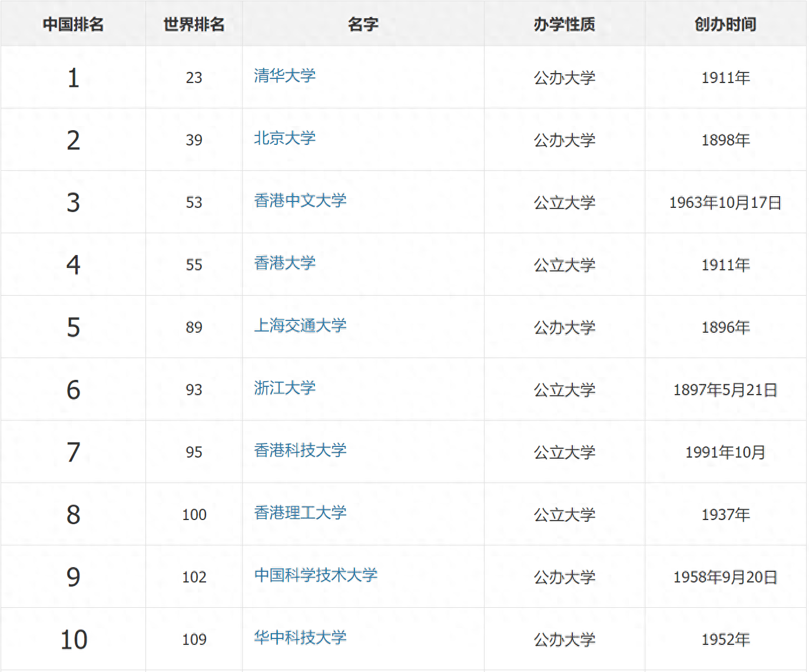Screen dimensions: 809x672
Task: Click the 办学性质 column header
Action: coord(564,24)
